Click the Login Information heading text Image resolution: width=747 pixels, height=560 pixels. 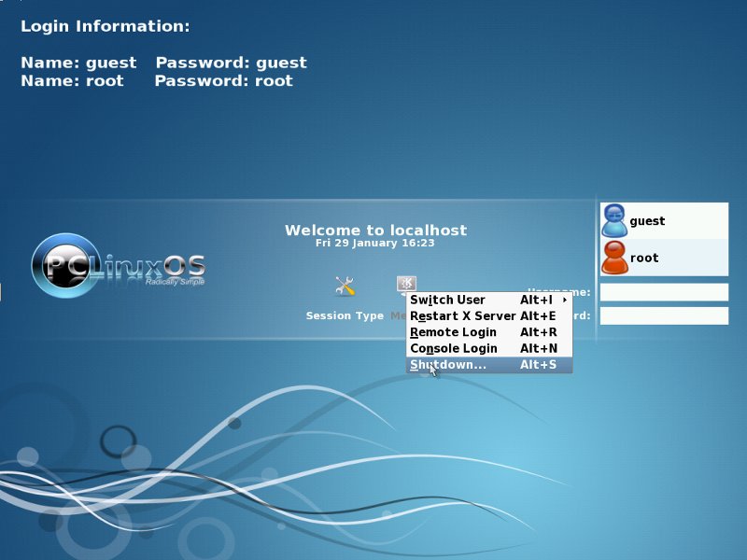(x=105, y=26)
